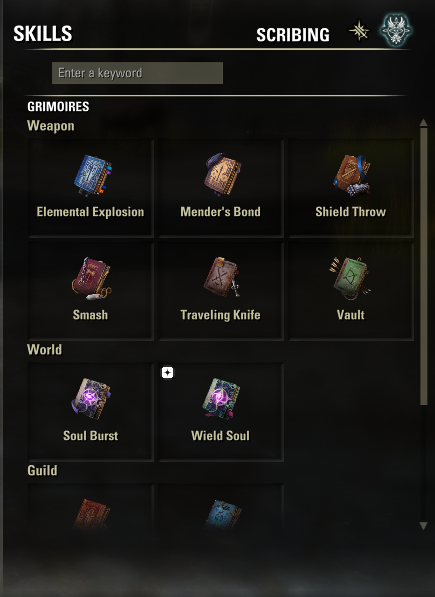
Task: Open the Soul Burst grimoire
Action: tap(91, 399)
